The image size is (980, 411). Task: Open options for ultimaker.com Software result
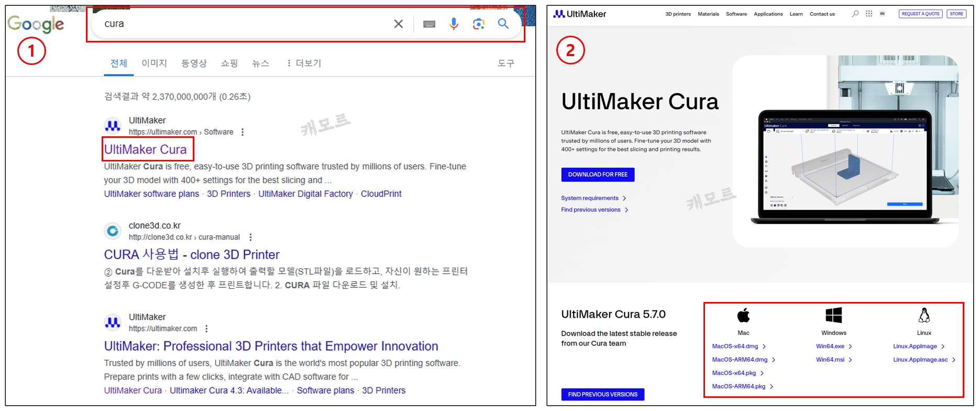[243, 132]
